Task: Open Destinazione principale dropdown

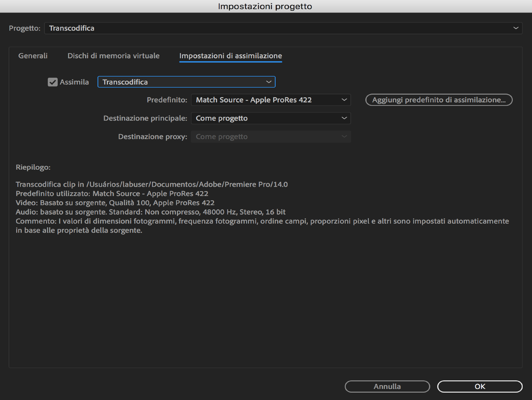Action: (x=267, y=118)
